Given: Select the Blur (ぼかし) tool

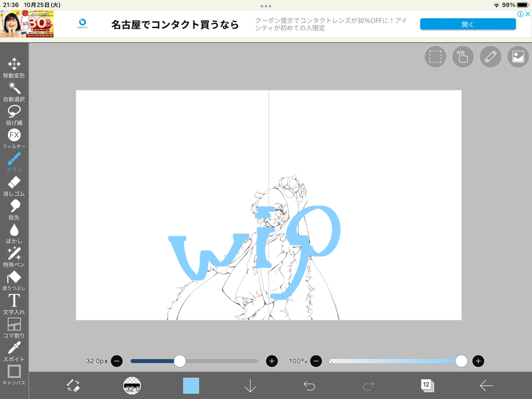Looking at the screenshot, I should [14, 233].
